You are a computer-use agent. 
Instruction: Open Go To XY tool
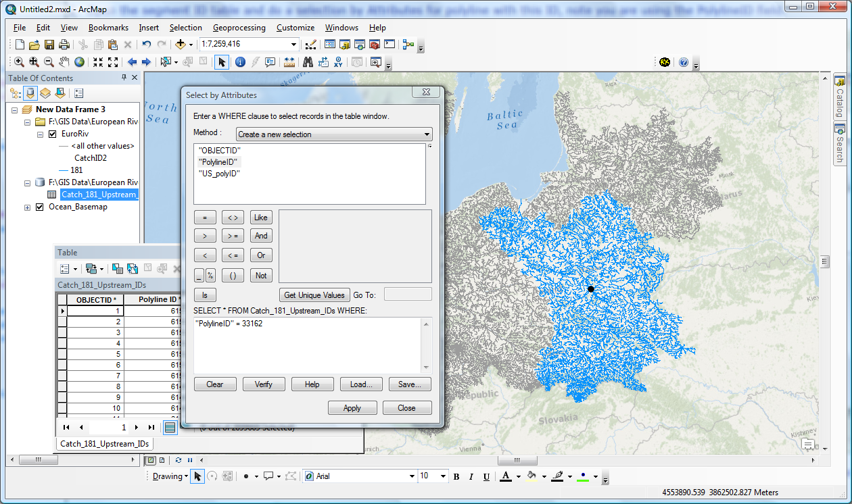(x=338, y=62)
